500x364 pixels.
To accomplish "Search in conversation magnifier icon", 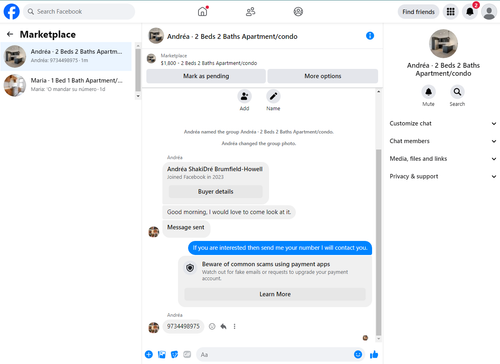I will point(457,92).
